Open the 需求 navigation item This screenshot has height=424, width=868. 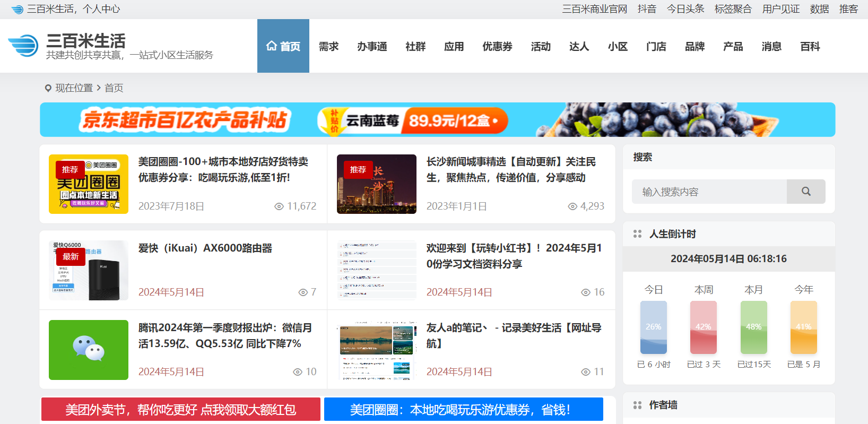328,47
